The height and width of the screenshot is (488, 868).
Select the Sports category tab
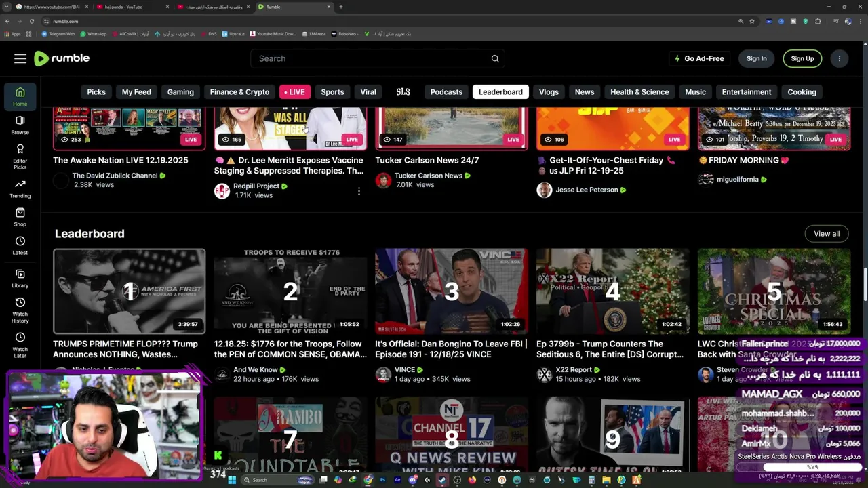(x=332, y=92)
